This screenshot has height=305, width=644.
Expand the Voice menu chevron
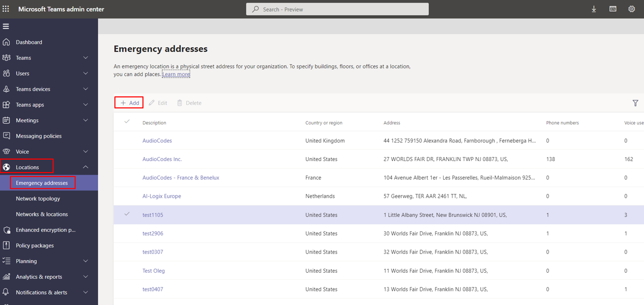pyautogui.click(x=86, y=151)
